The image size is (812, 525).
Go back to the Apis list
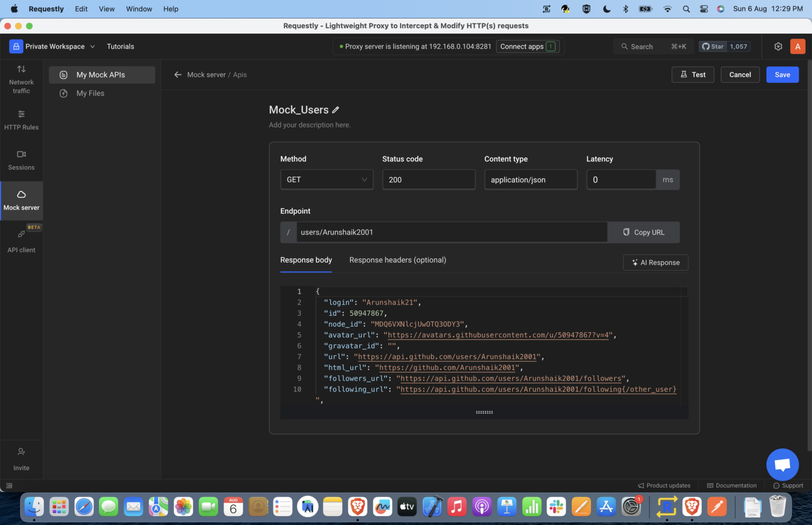178,75
